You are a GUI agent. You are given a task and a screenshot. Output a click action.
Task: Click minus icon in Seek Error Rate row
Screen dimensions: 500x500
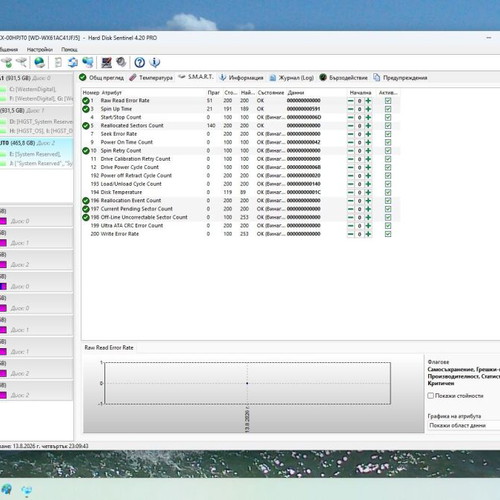351,134
